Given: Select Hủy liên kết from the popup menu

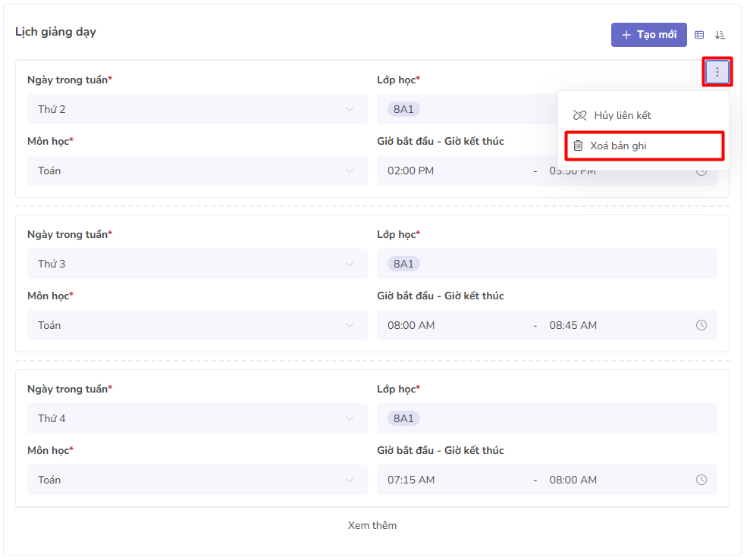Looking at the screenshot, I should 622,115.
